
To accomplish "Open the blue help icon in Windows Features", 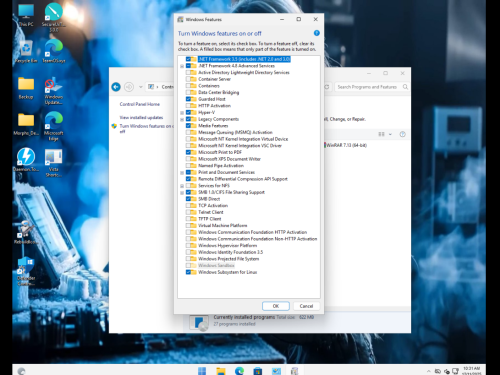I will pyautogui.click(x=317, y=33).
